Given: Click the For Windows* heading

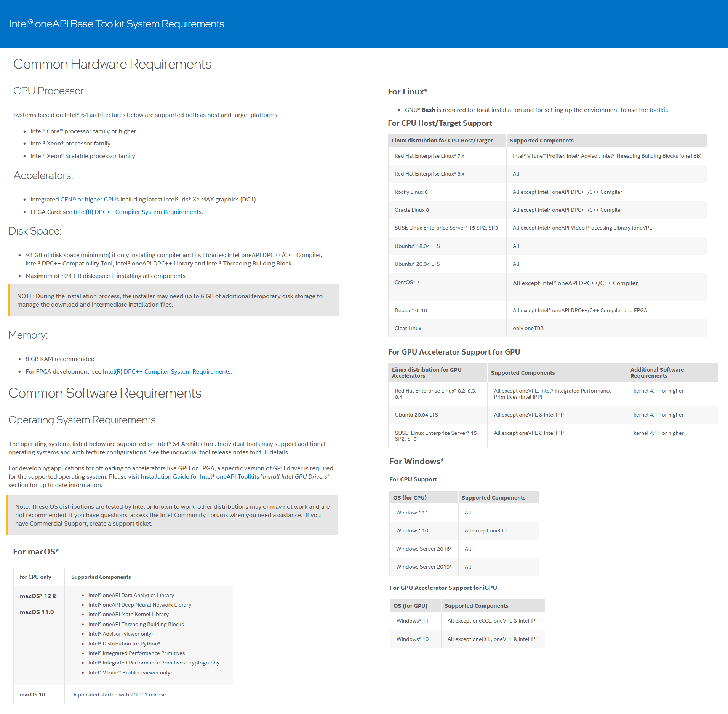Looking at the screenshot, I should click(x=416, y=461).
